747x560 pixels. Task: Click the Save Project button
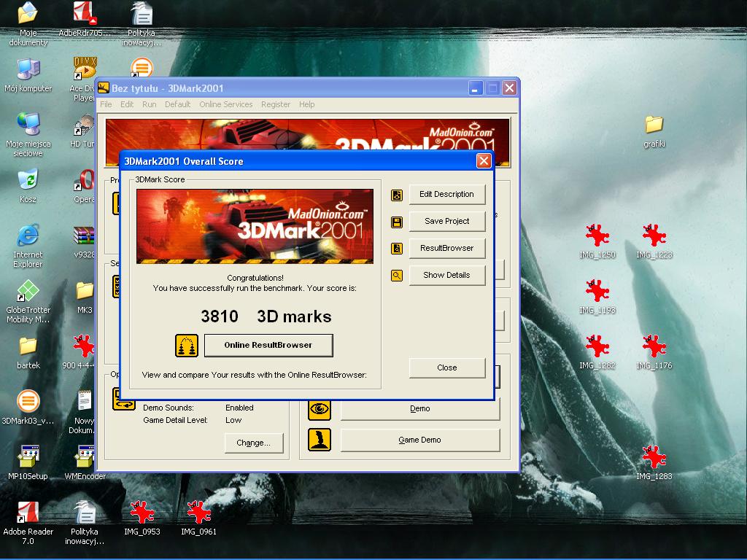click(447, 222)
